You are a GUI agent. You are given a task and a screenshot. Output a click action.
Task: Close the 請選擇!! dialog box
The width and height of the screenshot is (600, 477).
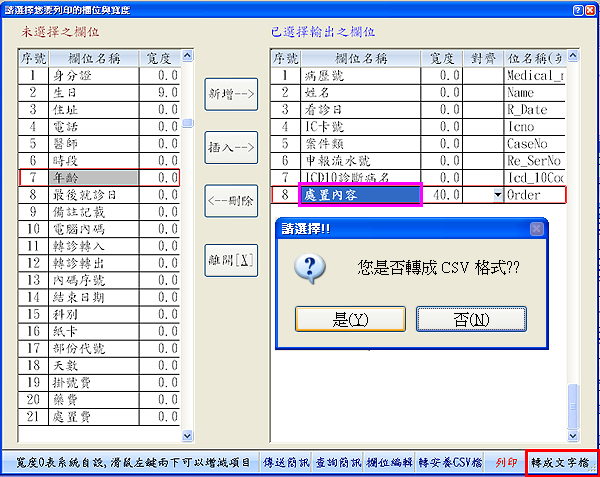coord(535,229)
